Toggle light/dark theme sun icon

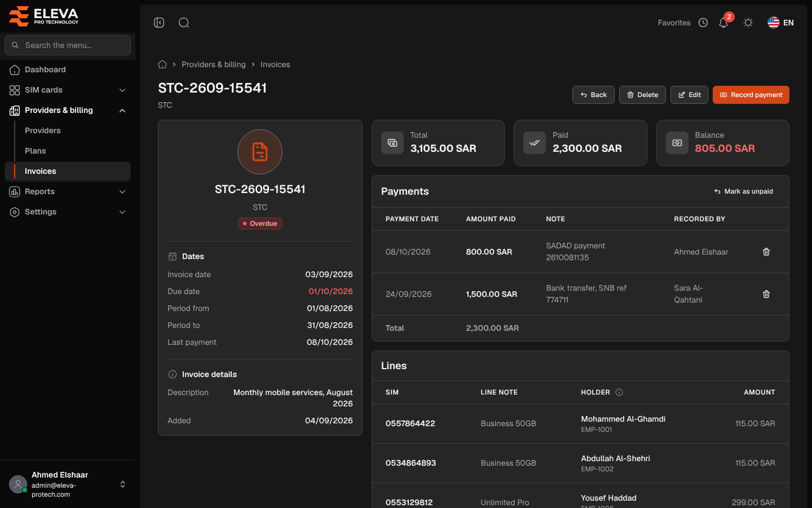tap(748, 23)
